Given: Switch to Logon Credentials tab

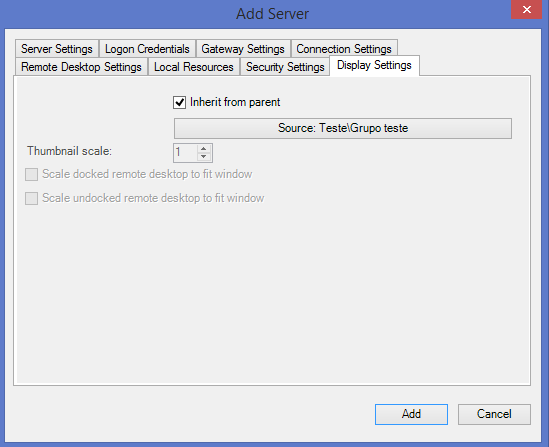Looking at the screenshot, I should pos(147,48).
